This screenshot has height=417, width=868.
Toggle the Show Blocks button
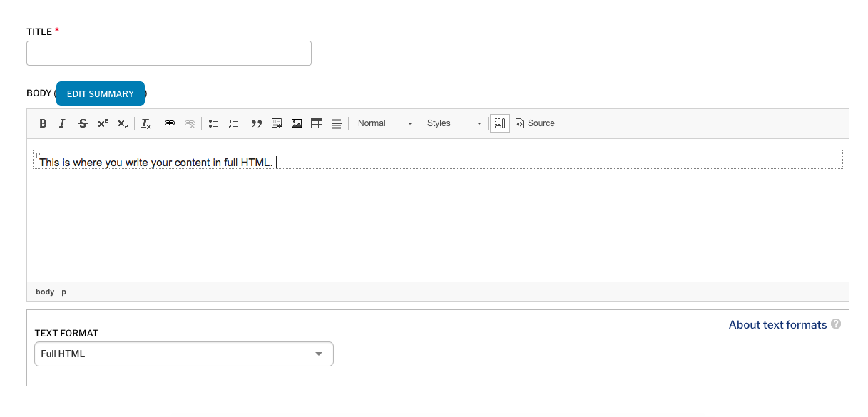point(500,123)
